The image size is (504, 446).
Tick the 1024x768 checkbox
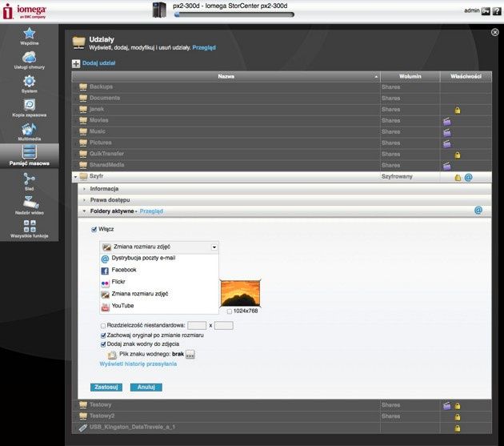(229, 311)
